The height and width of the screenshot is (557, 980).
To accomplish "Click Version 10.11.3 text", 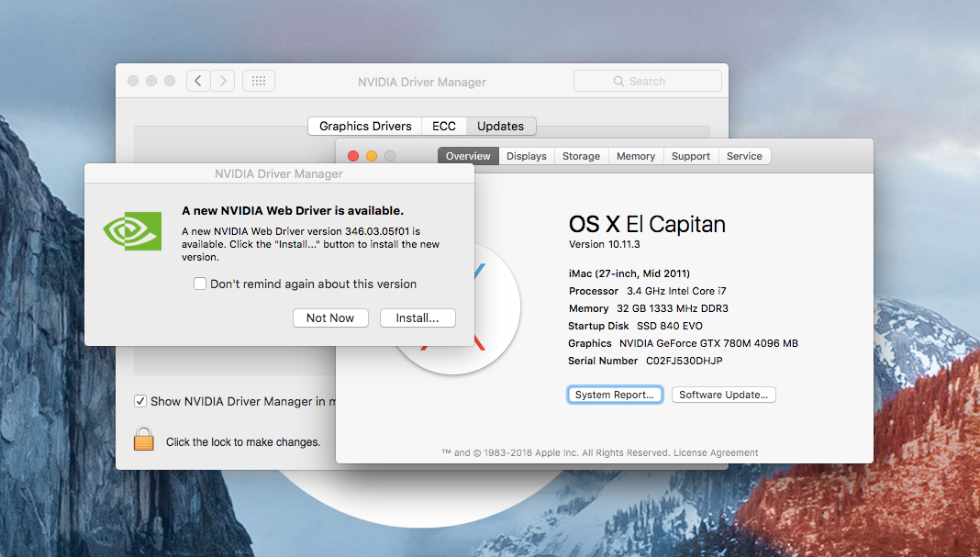I will (605, 244).
